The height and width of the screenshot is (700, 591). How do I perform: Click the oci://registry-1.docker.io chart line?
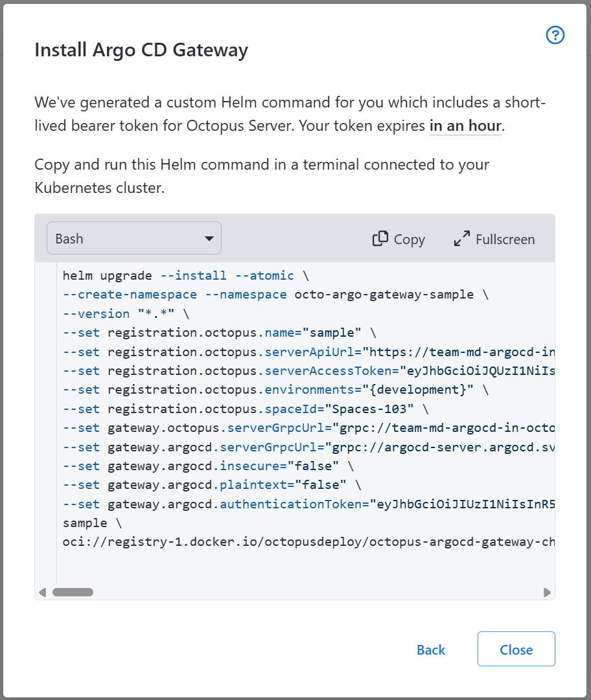click(308, 542)
